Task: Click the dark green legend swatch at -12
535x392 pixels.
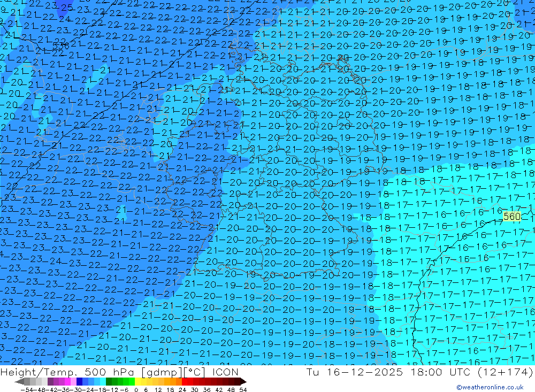Action: pos(109,382)
